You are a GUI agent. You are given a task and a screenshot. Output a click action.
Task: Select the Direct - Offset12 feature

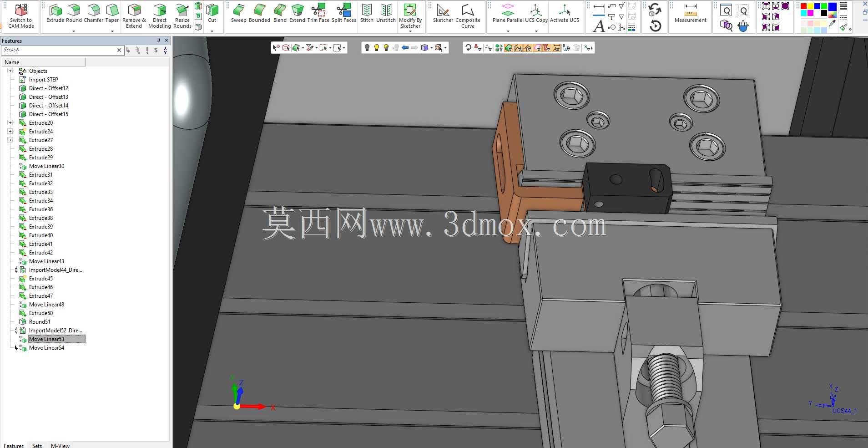tap(49, 88)
